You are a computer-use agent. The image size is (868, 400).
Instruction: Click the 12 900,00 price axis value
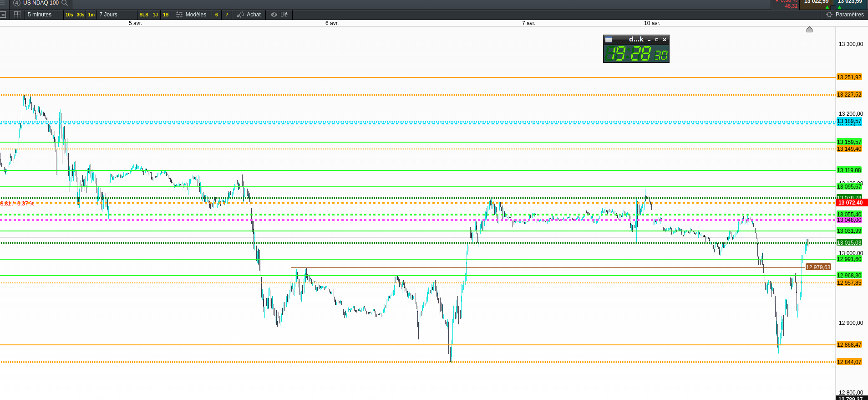tap(851, 323)
